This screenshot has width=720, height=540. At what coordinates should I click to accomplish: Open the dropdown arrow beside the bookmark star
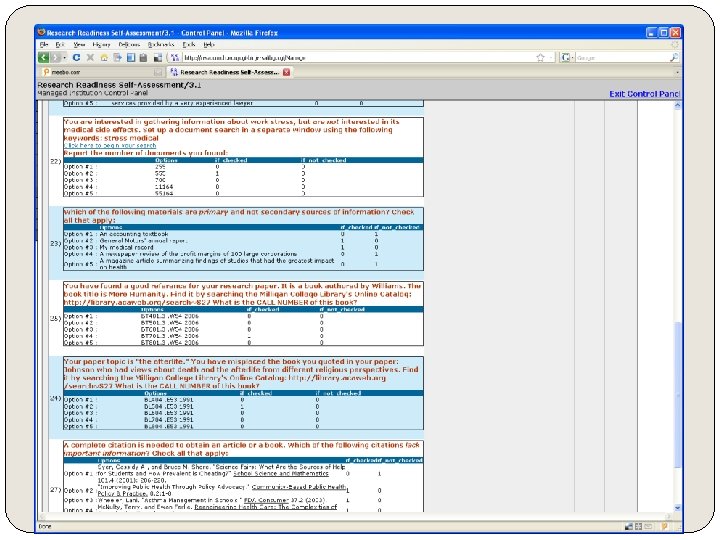tap(551, 57)
